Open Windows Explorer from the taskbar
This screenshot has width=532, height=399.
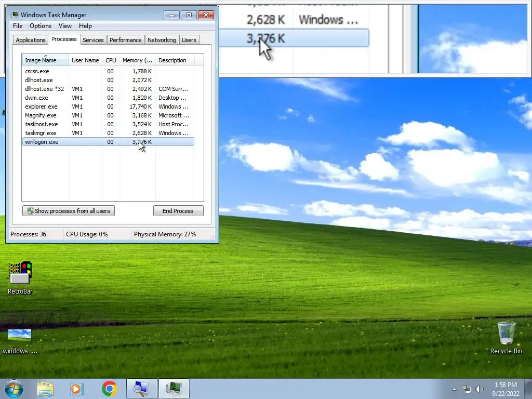(x=45, y=389)
